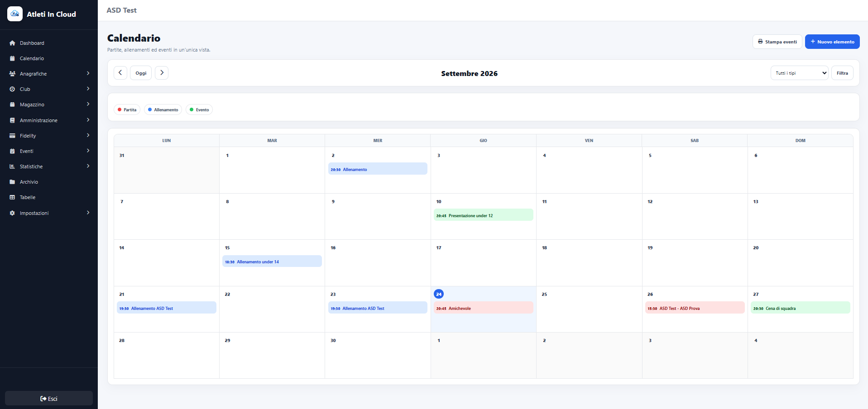
Task: Open the Tabelle menu item
Action: tap(49, 197)
